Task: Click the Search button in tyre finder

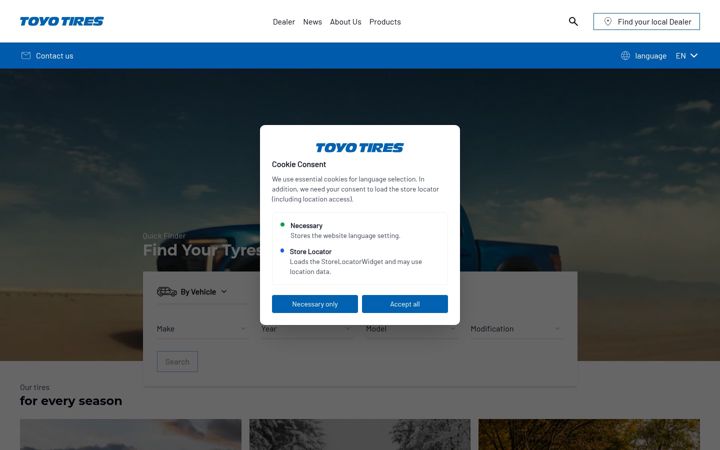Action: (177, 362)
